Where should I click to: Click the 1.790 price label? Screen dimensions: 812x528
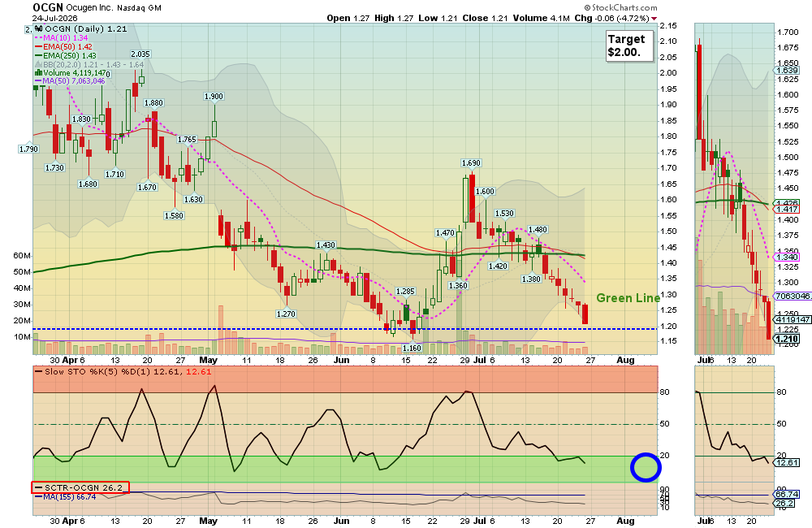(x=28, y=149)
